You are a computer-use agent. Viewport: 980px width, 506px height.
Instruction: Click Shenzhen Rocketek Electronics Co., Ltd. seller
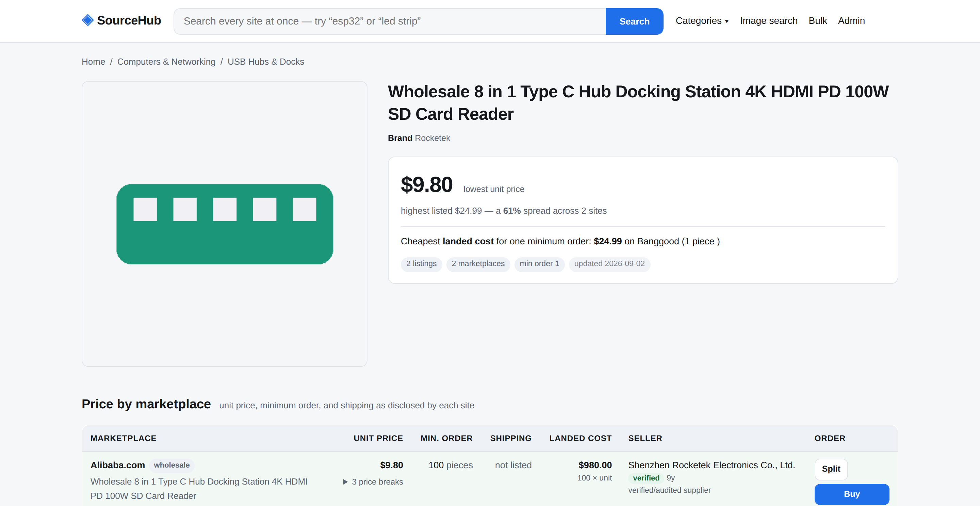tap(712, 465)
